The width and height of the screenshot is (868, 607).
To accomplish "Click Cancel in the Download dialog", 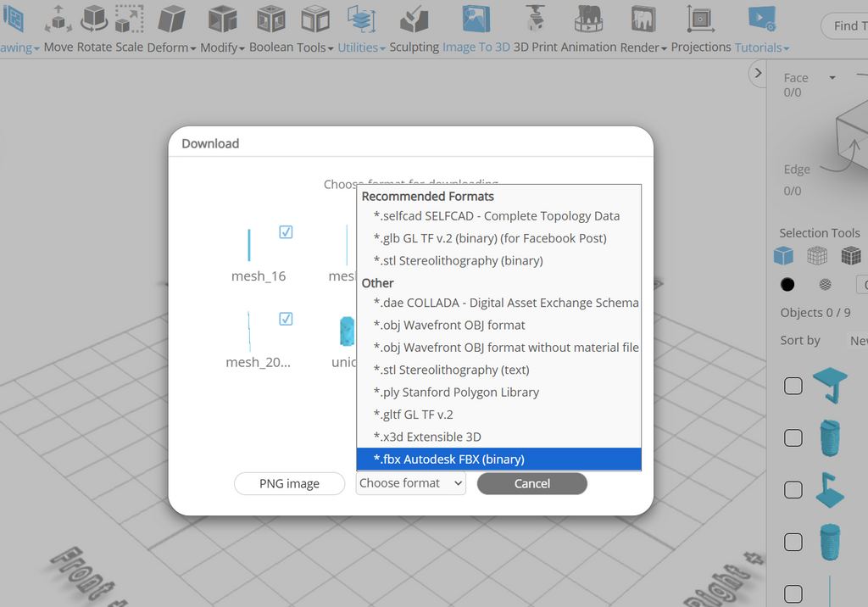I will pyautogui.click(x=531, y=484).
